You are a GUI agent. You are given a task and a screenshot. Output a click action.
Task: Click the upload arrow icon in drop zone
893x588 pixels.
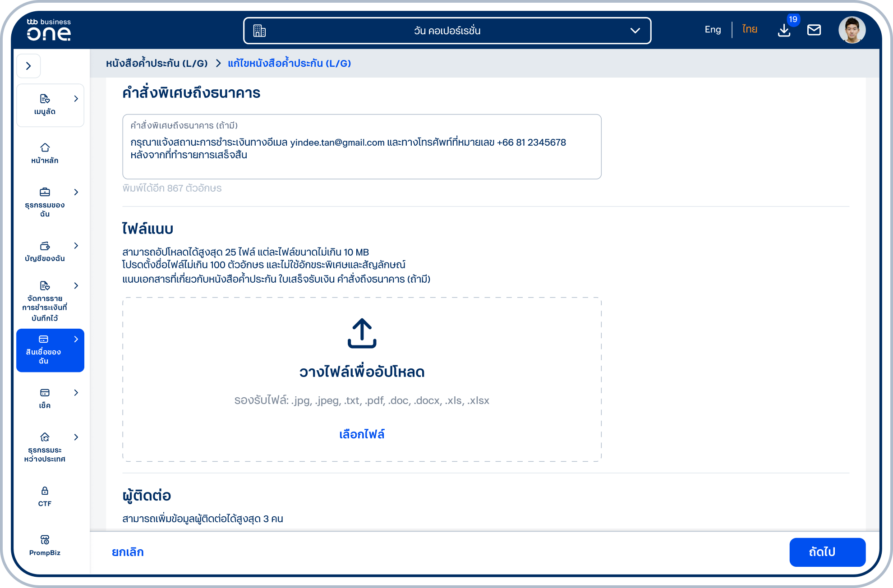[x=362, y=333]
